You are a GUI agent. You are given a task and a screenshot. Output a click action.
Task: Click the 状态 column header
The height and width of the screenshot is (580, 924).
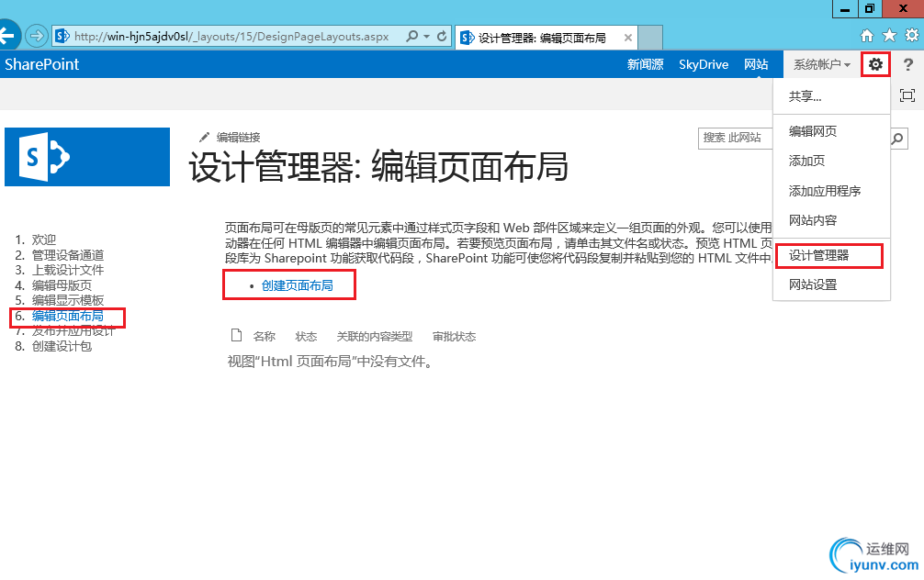tap(306, 336)
